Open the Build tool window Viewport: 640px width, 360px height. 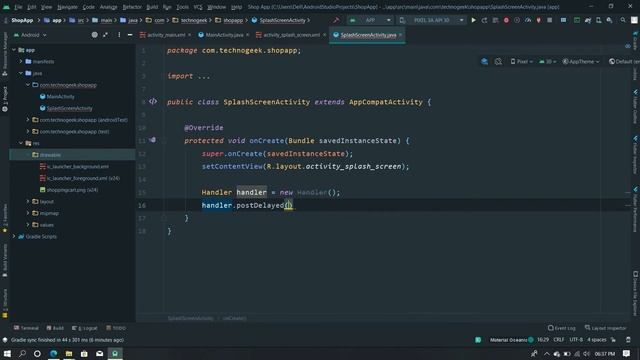click(55, 328)
